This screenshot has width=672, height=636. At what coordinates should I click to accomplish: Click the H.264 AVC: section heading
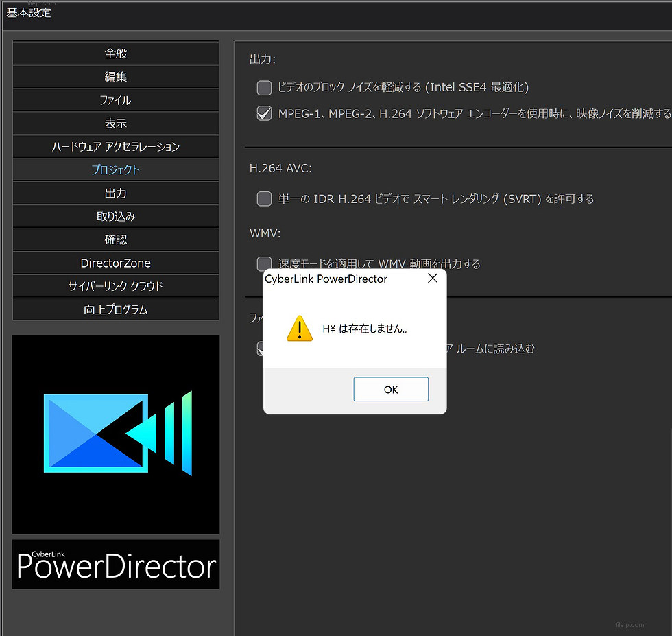click(x=280, y=168)
